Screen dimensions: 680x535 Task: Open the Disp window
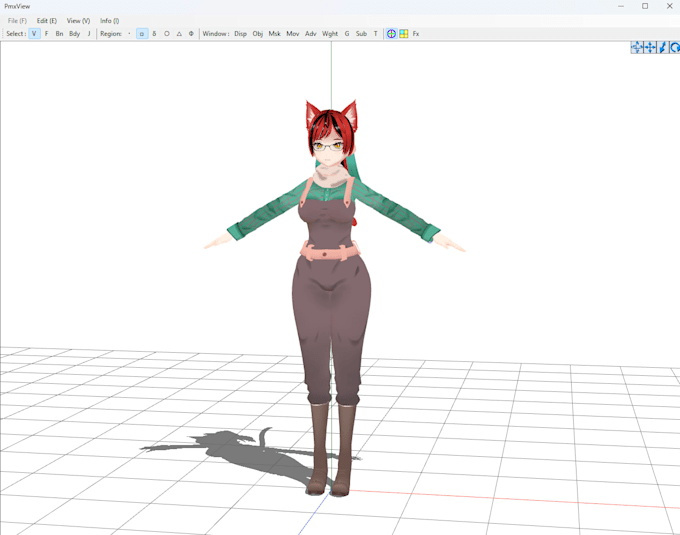coord(240,34)
